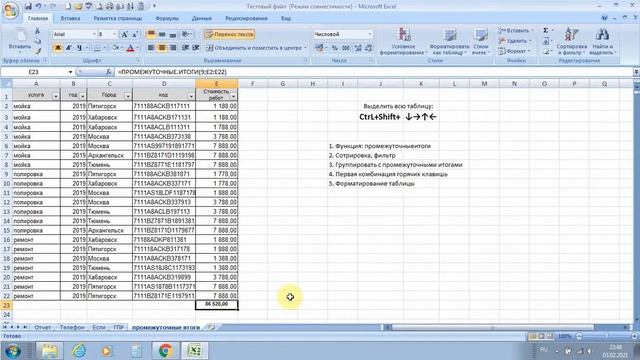This screenshot has height=360, width=640.
Task: Toggle underline Ч formatting
Action: [80, 48]
